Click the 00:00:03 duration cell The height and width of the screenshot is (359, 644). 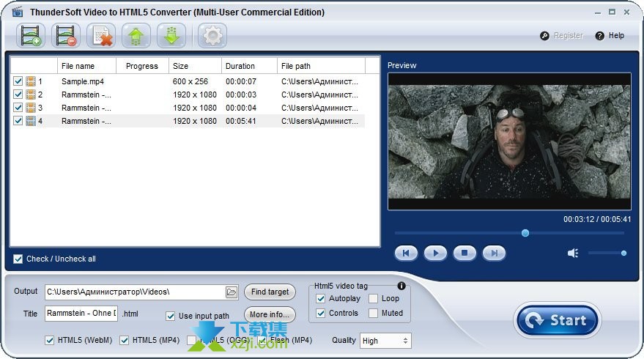click(x=241, y=95)
